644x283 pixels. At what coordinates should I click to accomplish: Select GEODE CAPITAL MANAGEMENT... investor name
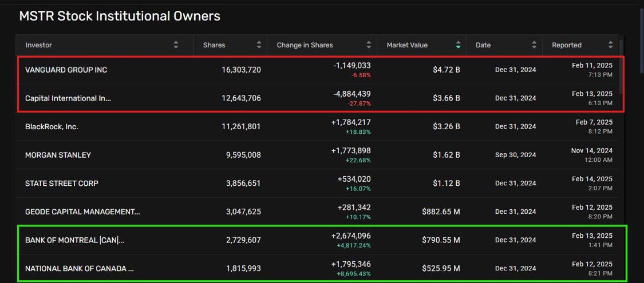[82, 212]
